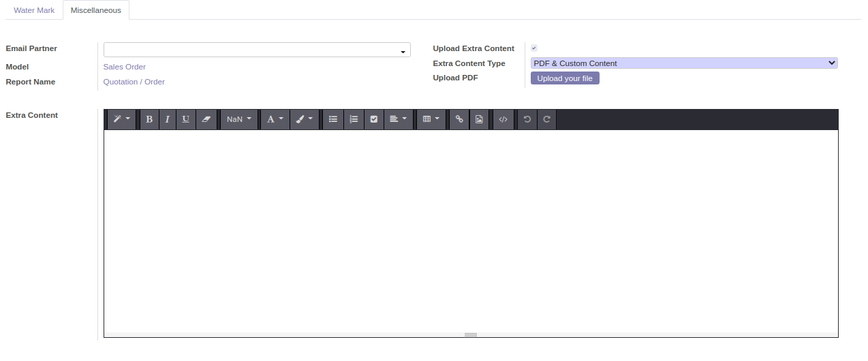This screenshot has height=361, width=868.
Task: Open the paragraph alignment dropdown
Action: (x=399, y=119)
